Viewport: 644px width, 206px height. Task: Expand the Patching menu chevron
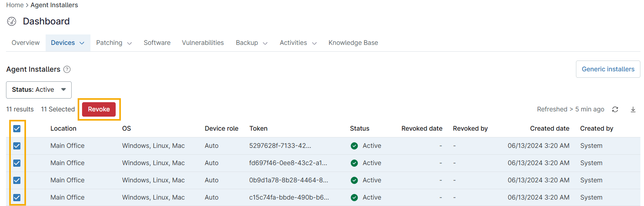click(129, 43)
